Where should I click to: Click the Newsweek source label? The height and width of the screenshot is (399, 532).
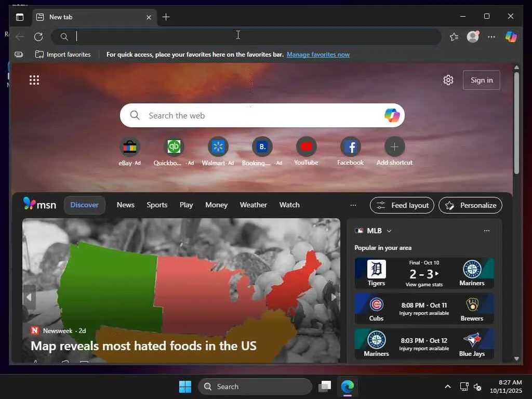(x=58, y=330)
